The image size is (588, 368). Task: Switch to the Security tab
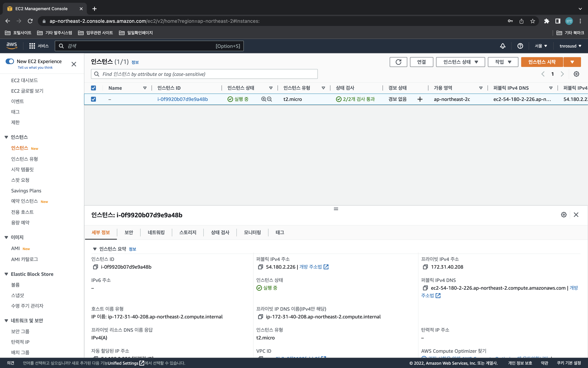(x=129, y=232)
